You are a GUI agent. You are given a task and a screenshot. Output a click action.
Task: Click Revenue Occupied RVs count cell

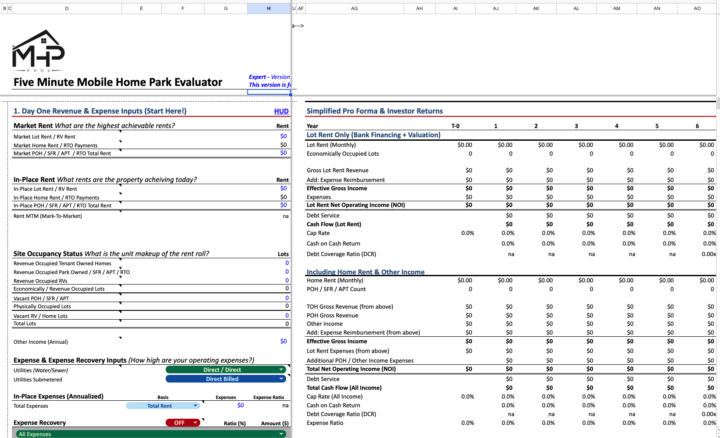click(x=287, y=281)
